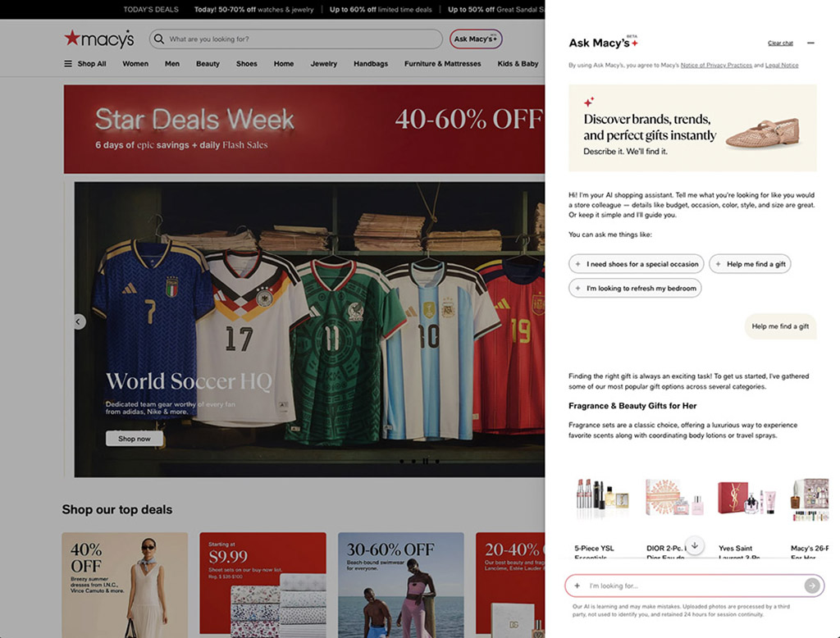Click Shop now on World Soccer HQ
Screen dimensions: 840x638
134,439
